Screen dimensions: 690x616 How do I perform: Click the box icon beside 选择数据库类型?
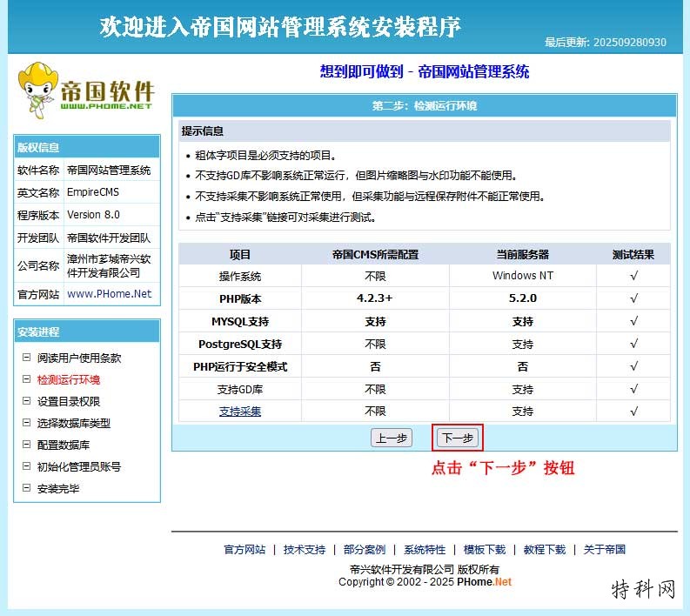[x=26, y=422]
